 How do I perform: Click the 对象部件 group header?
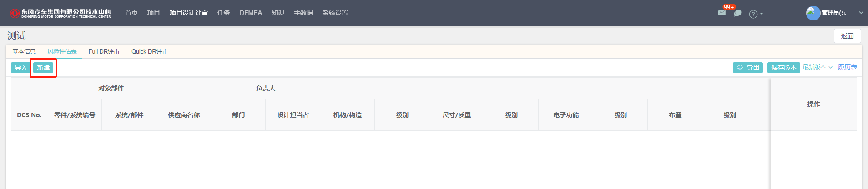(x=111, y=88)
